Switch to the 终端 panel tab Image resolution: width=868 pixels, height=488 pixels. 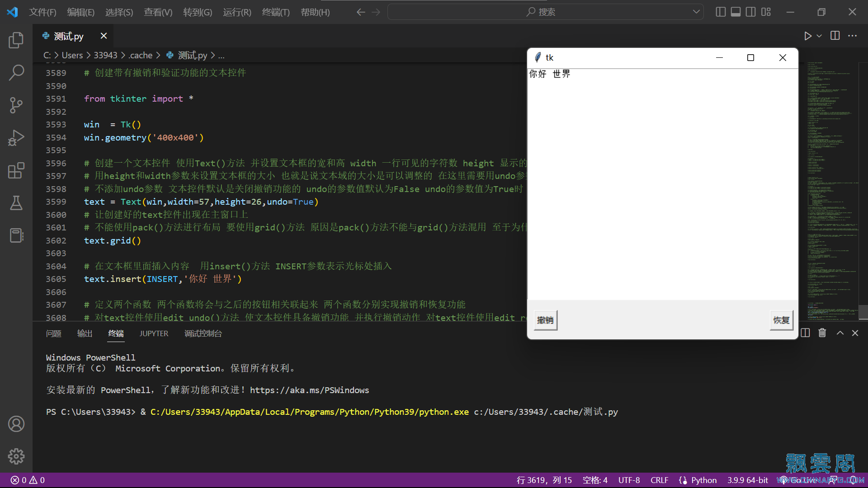point(116,333)
